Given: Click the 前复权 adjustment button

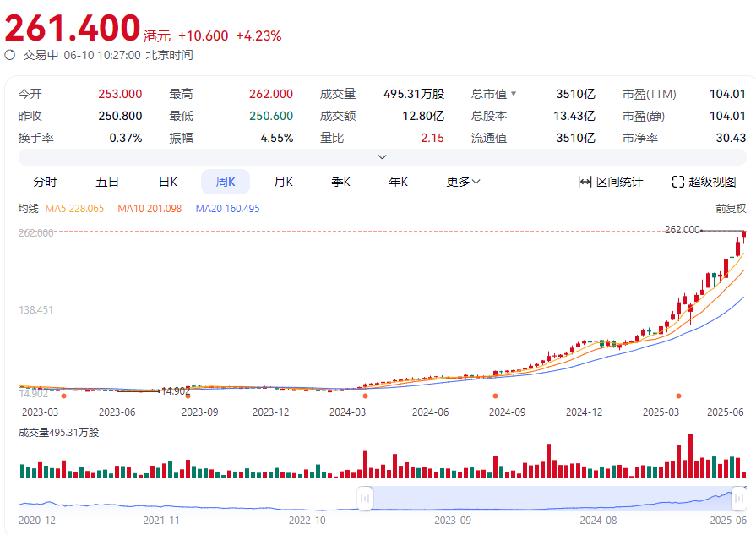Looking at the screenshot, I should [731, 208].
